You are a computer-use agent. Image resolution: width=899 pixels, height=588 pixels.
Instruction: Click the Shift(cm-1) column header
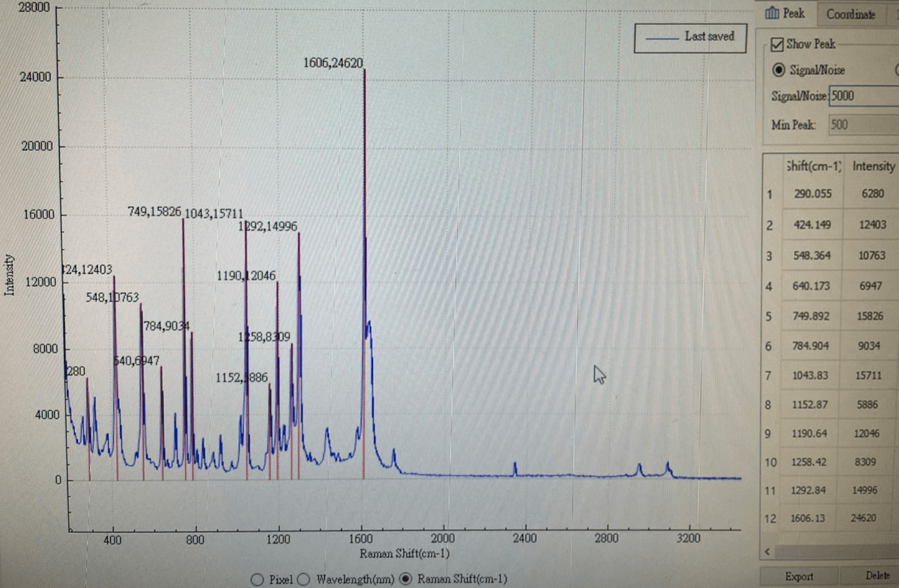point(813,166)
